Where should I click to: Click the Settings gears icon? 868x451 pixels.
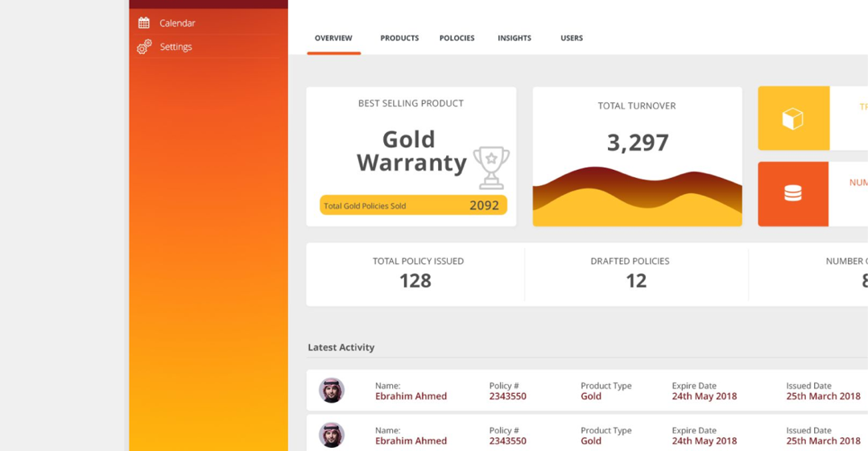coord(144,48)
